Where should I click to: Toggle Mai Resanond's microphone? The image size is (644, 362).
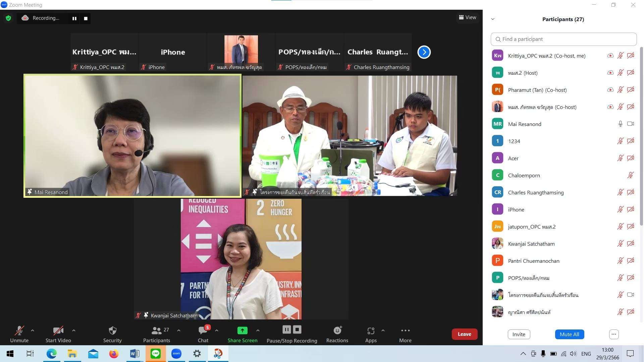[x=621, y=124]
